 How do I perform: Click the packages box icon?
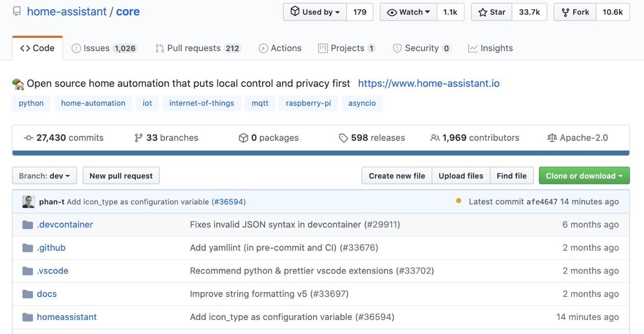[243, 138]
